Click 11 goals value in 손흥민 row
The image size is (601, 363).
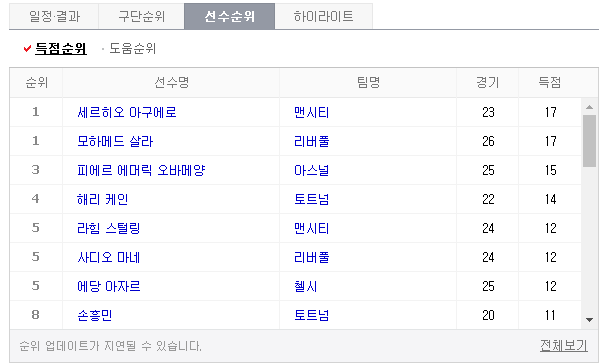551,315
